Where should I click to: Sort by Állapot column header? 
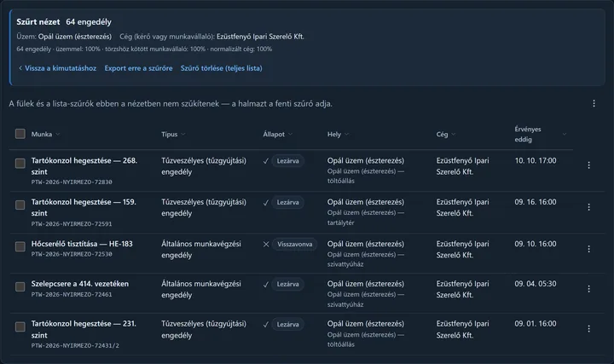pyautogui.click(x=278, y=134)
